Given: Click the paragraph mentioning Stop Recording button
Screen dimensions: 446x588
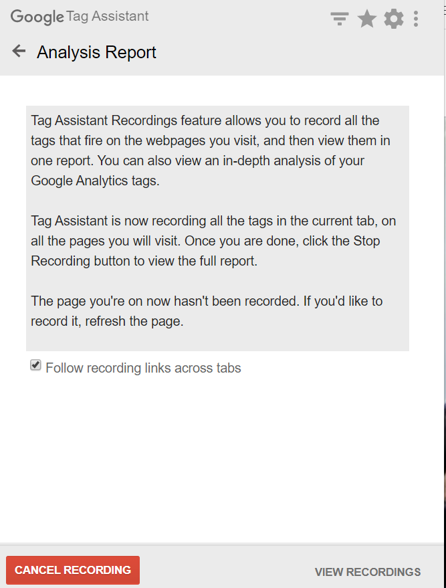Looking at the screenshot, I should tap(213, 241).
